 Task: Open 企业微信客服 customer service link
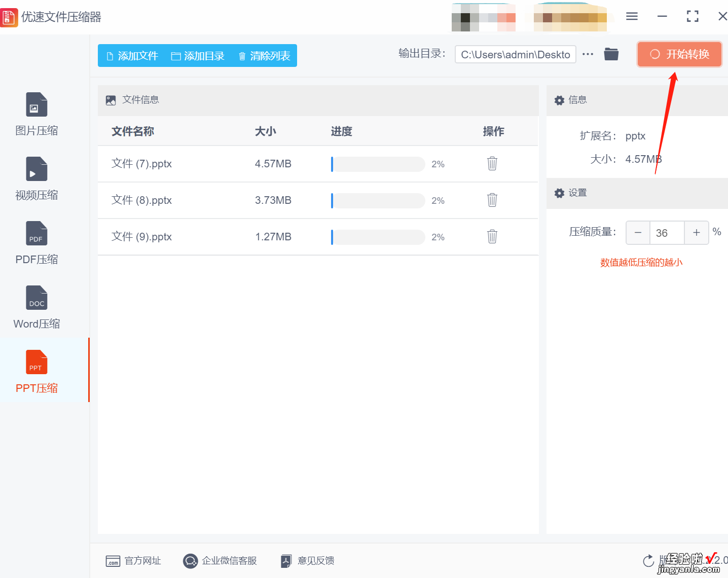click(220, 561)
